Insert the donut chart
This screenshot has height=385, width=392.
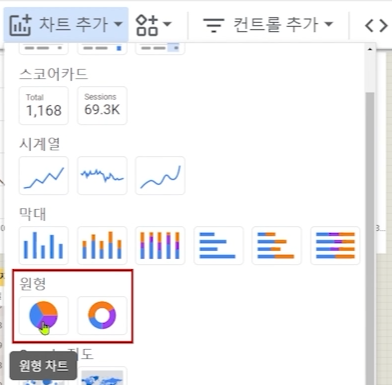pos(102,315)
